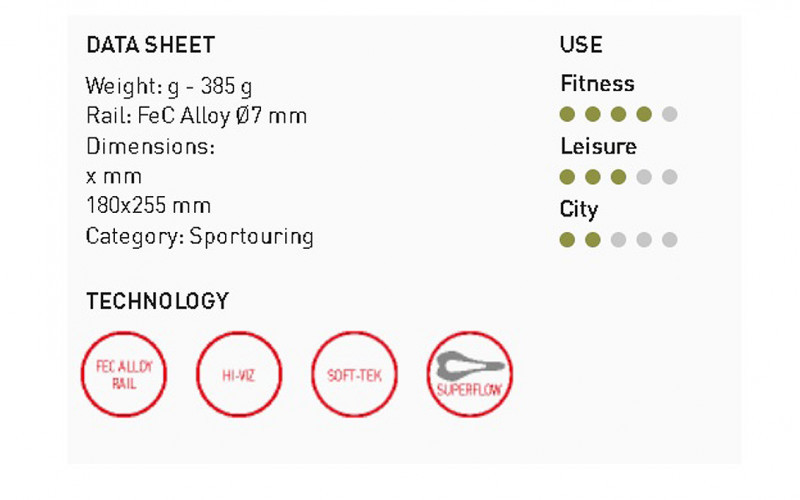Click the 180x255 mm dimensions text
The height and width of the screenshot is (500, 800).
coord(147,207)
